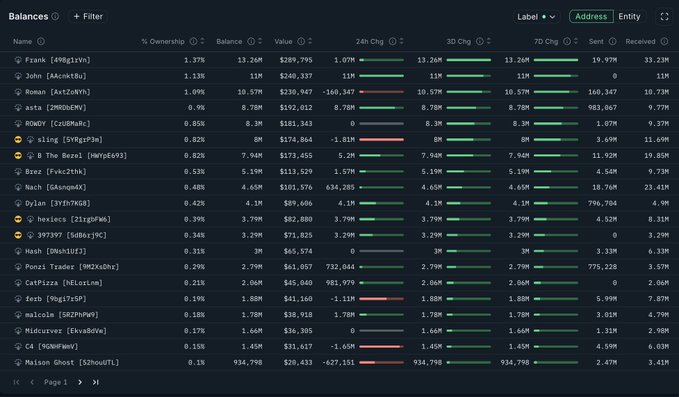Sort by Value column arrows
679x397 pixels.
tap(310, 42)
